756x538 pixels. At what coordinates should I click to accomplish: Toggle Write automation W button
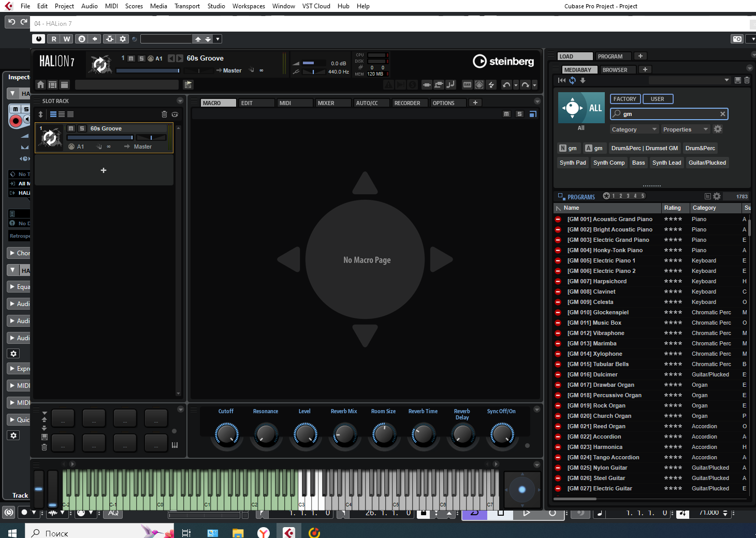67,39
